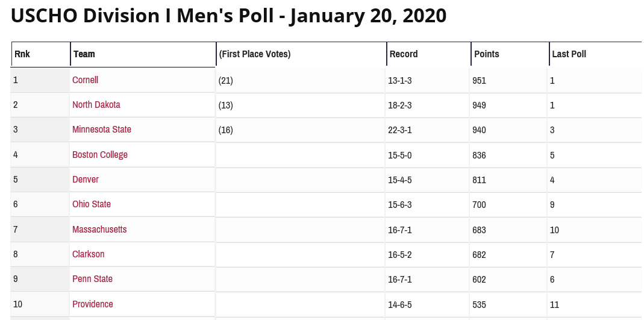Image resolution: width=644 pixels, height=320 pixels.
Task: Select the Boston College link
Action: click(99, 154)
